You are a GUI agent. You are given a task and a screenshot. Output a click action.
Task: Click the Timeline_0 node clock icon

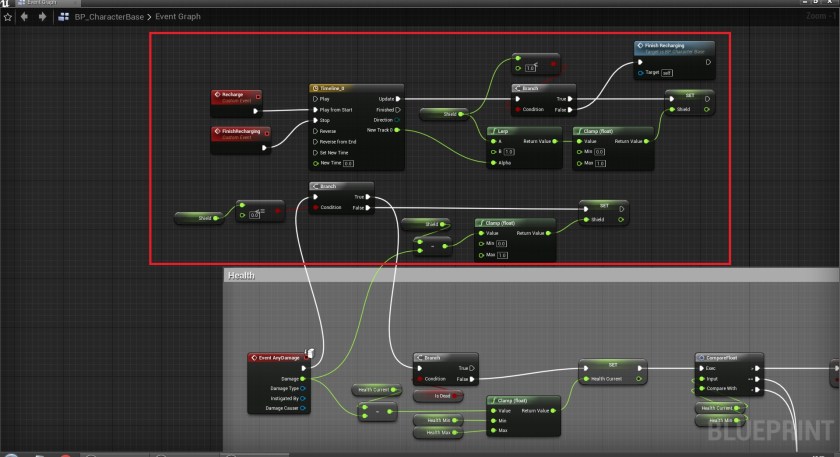coord(315,88)
